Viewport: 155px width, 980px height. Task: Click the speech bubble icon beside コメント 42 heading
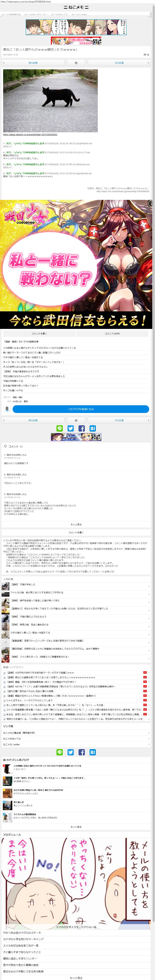pos(5,446)
